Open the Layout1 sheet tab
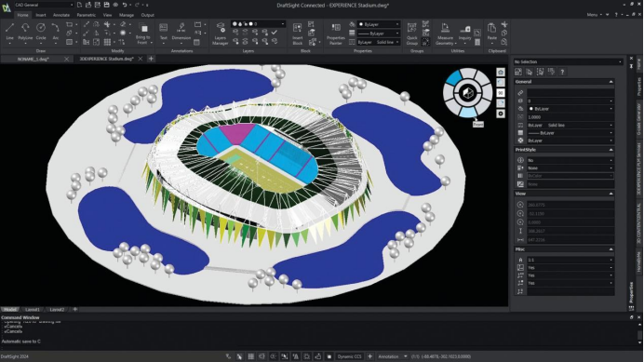 (33, 309)
